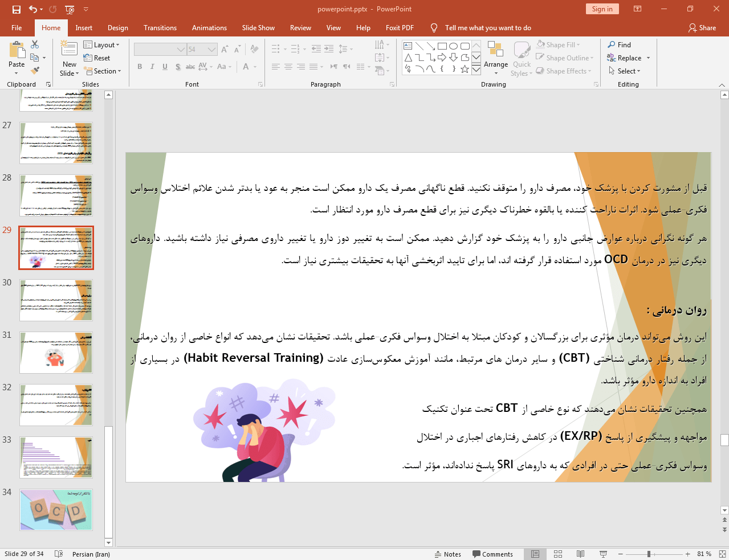Open the File menu

17,28
